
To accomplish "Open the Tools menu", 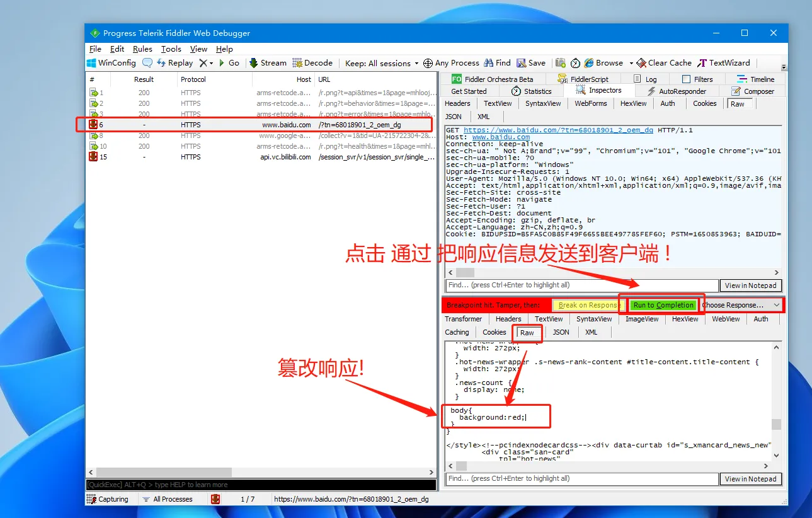I will pyautogui.click(x=171, y=49).
